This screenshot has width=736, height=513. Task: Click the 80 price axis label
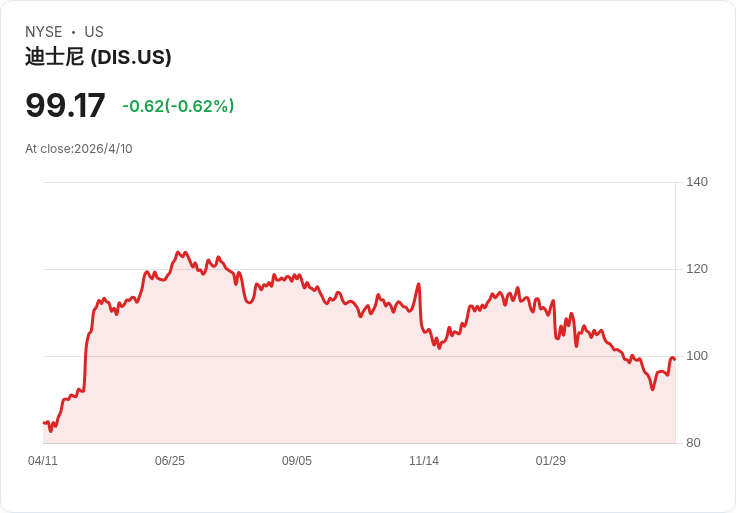(x=693, y=443)
